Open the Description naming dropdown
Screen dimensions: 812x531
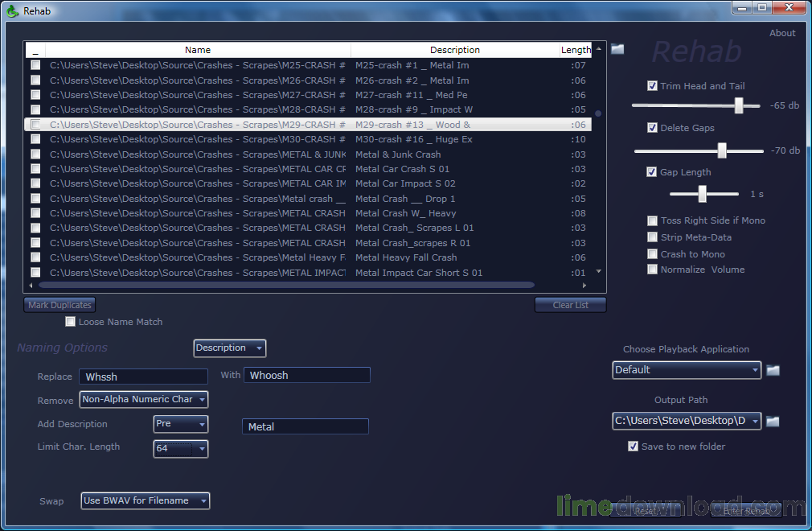click(x=229, y=348)
